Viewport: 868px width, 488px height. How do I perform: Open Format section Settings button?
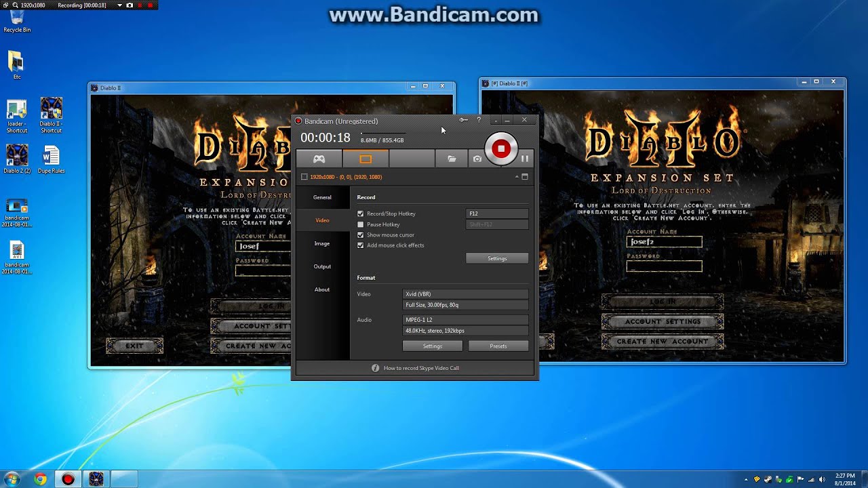pos(433,346)
